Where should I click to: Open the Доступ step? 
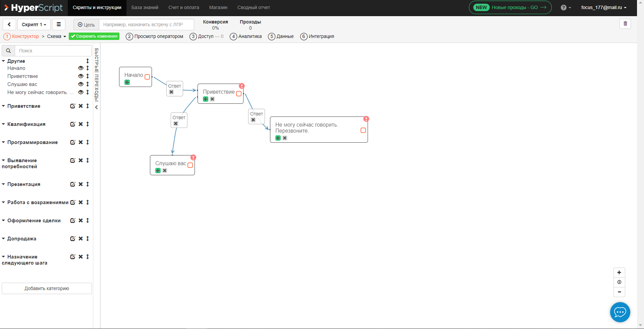pos(206,36)
